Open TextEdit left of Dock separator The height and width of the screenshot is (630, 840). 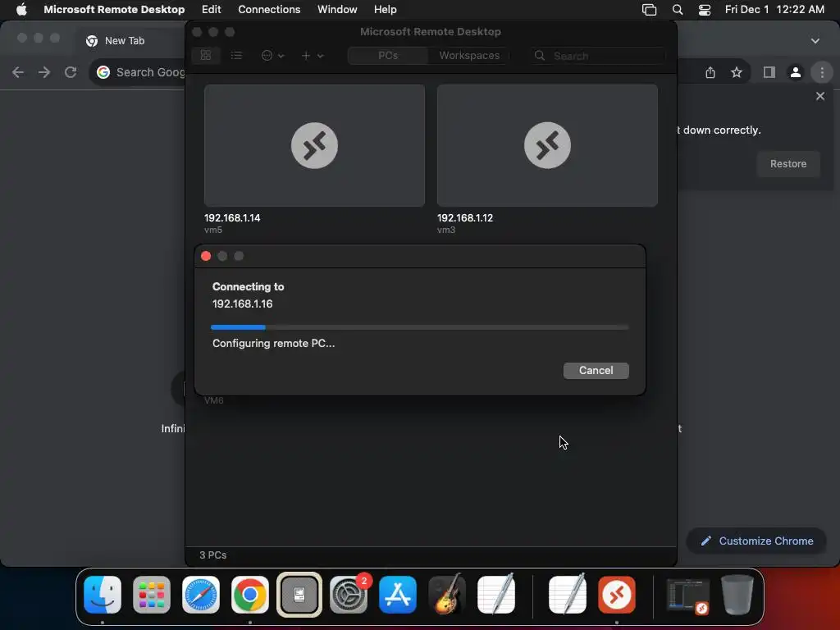[x=496, y=594]
